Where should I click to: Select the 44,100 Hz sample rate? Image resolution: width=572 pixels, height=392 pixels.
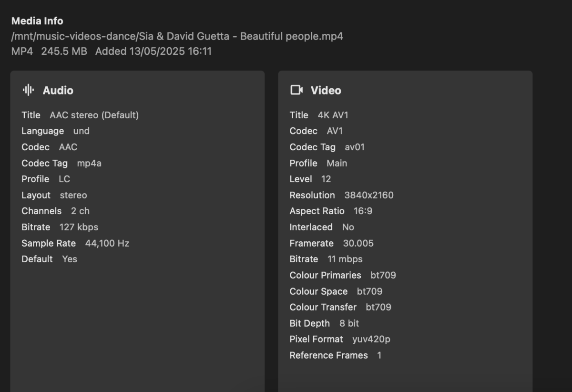click(x=107, y=243)
